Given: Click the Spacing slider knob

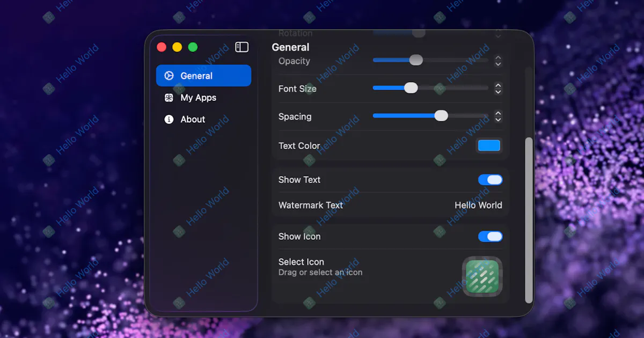Looking at the screenshot, I should (x=441, y=115).
